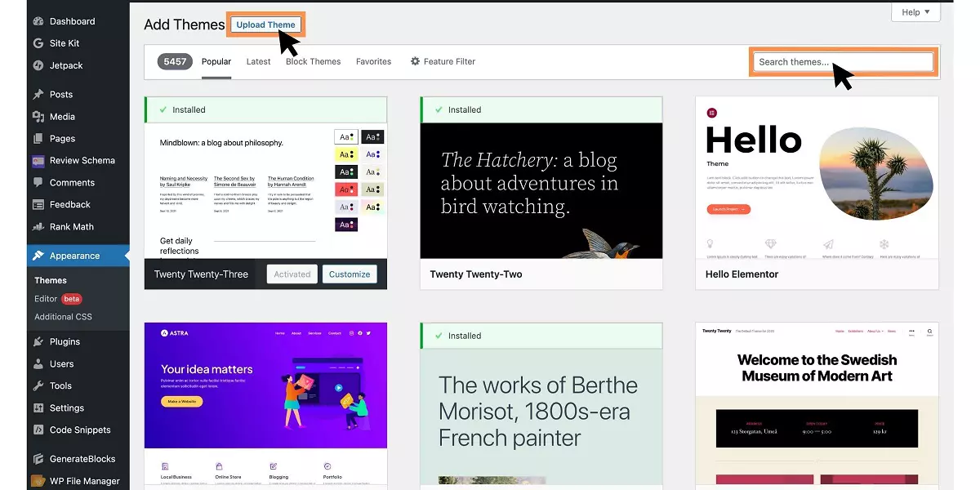The image size is (980, 490).
Task: Open The Hatchery Twenty Twenty-Two thumbnail
Action: 541,191
